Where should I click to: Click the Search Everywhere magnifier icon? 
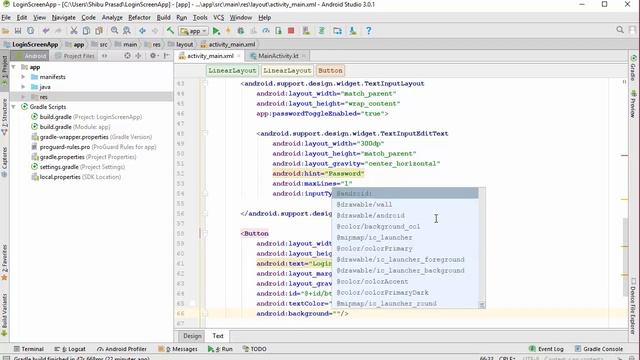click(x=620, y=30)
